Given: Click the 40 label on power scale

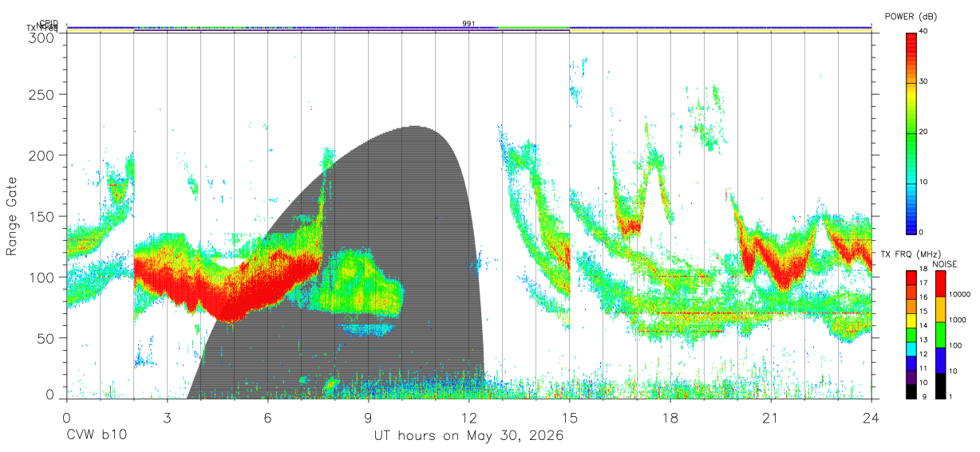Looking at the screenshot, I should (x=924, y=31).
